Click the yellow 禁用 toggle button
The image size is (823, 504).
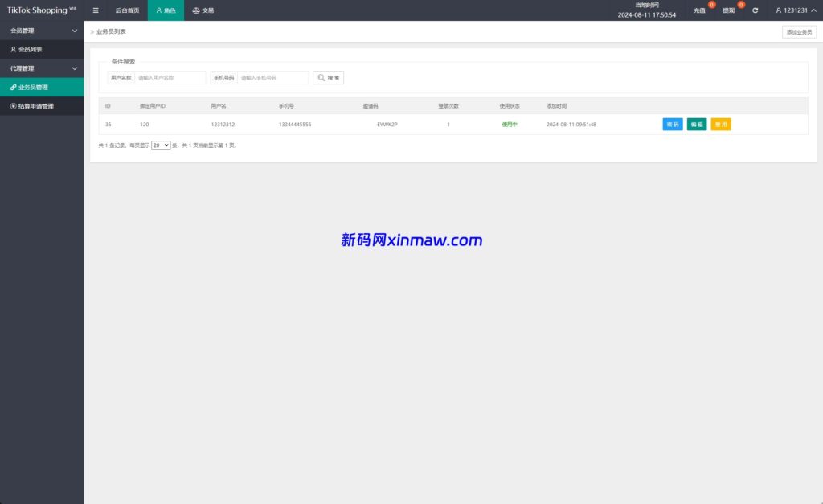coord(719,125)
